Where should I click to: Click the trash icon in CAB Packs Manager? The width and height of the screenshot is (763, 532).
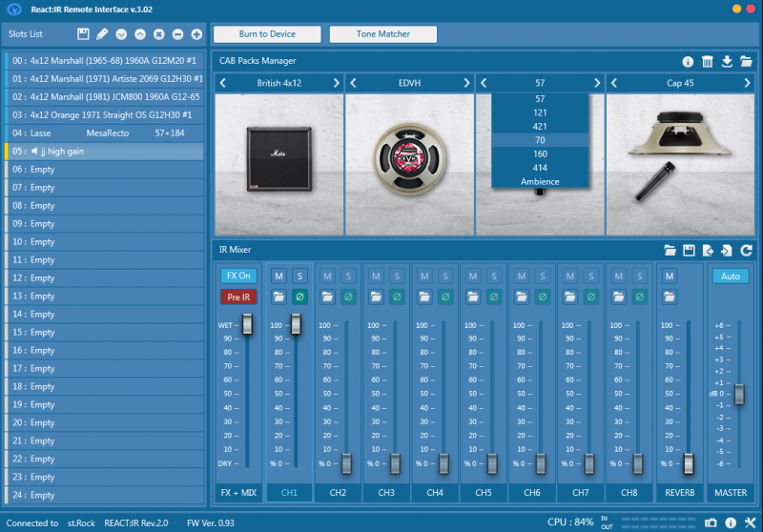(x=707, y=61)
